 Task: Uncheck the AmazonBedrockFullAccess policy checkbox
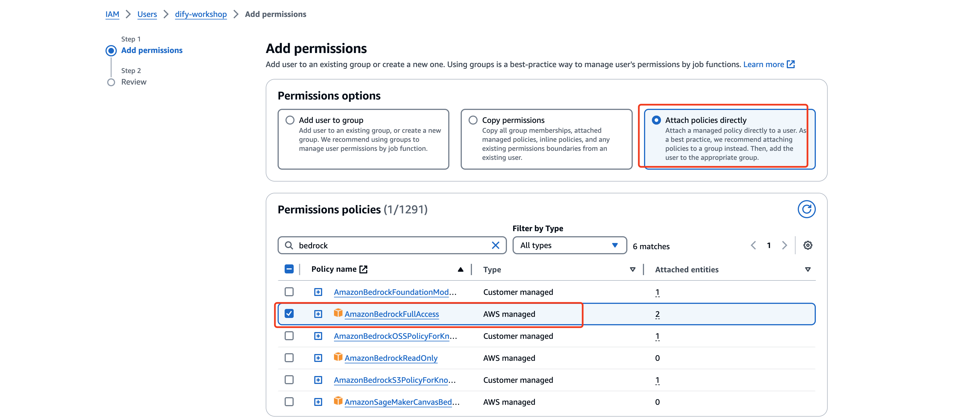[x=289, y=313]
